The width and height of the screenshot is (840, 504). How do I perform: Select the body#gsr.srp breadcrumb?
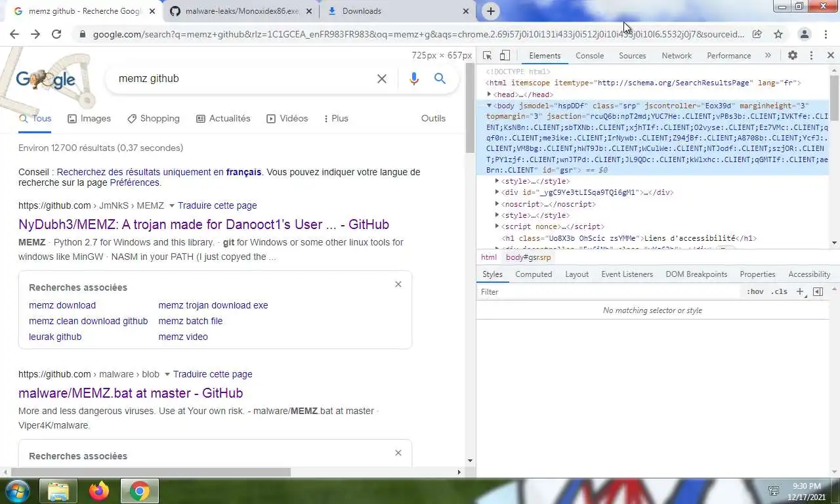click(x=528, y=257)
